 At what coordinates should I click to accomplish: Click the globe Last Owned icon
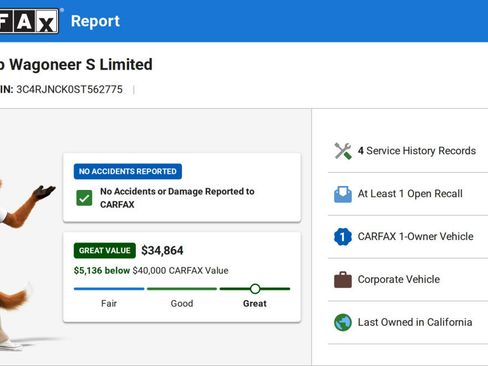pos(343,322)
